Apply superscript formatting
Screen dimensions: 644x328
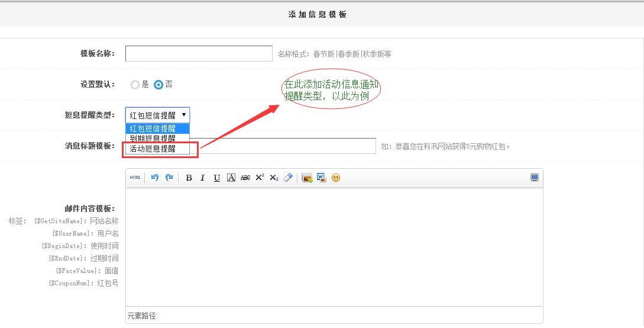(260, 178)
